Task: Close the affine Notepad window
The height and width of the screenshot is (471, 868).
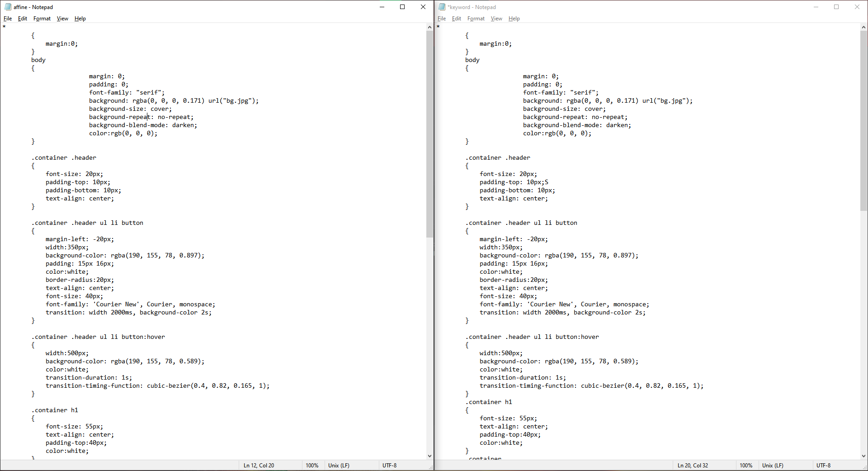Action: pyautogui.click(x=423, y=7)
